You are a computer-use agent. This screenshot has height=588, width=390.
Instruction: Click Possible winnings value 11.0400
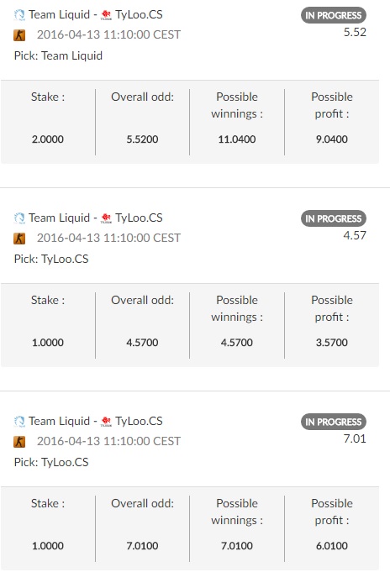pyautogui.click(x=237, y=139)
